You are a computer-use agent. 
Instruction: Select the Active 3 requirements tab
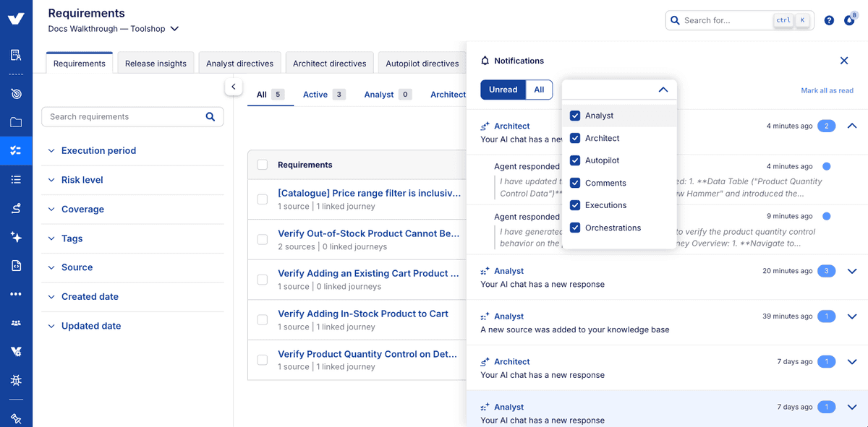(x=323, y=95)
